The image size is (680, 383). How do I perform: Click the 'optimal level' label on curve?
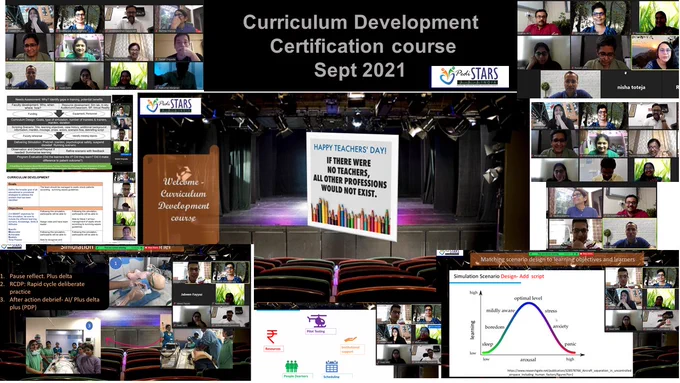(x=528, y=298)
